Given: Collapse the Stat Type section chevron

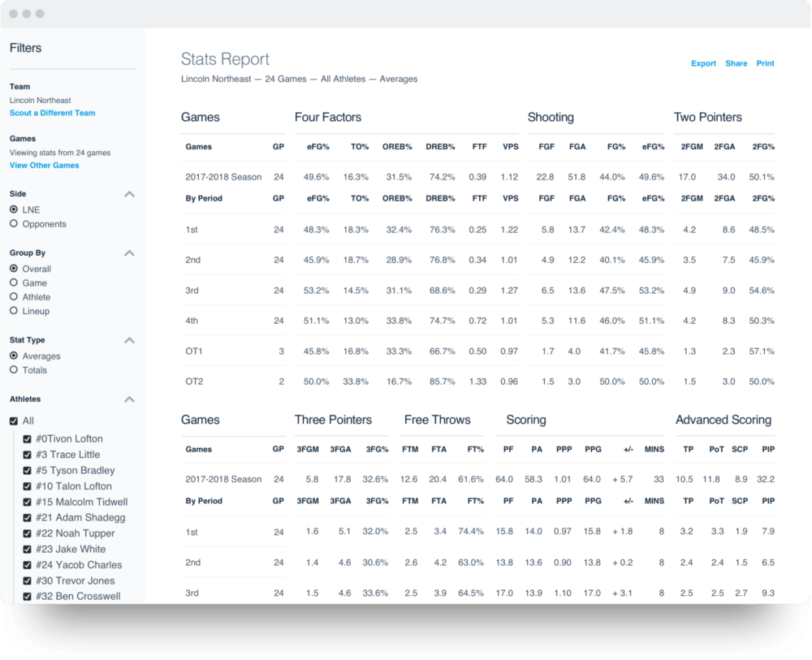Looking at the screenshot, I should pos(129,341).
